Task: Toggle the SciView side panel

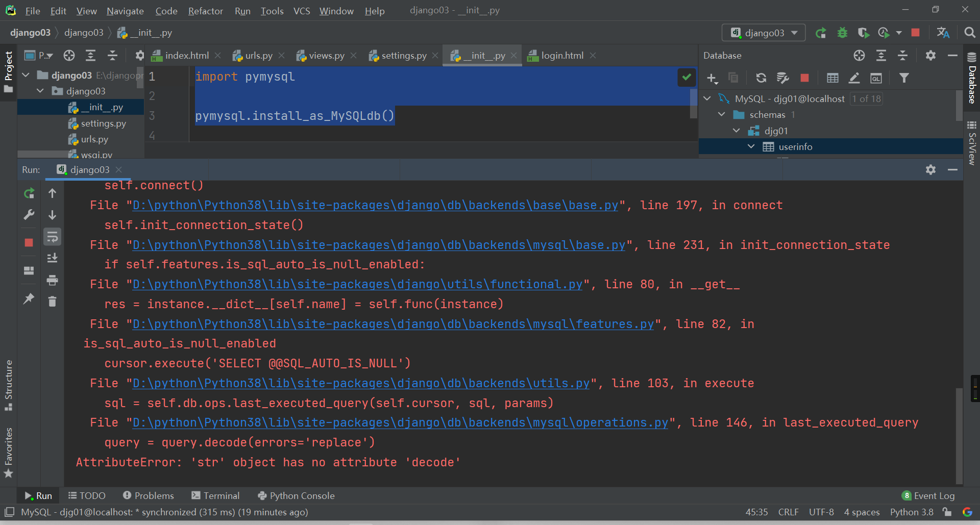Action: coord(972,142)
